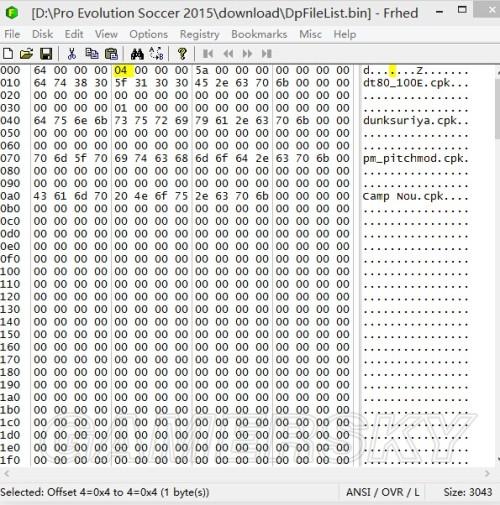Open the File menu
Screen dimensions: 500x505
[12, 34]
